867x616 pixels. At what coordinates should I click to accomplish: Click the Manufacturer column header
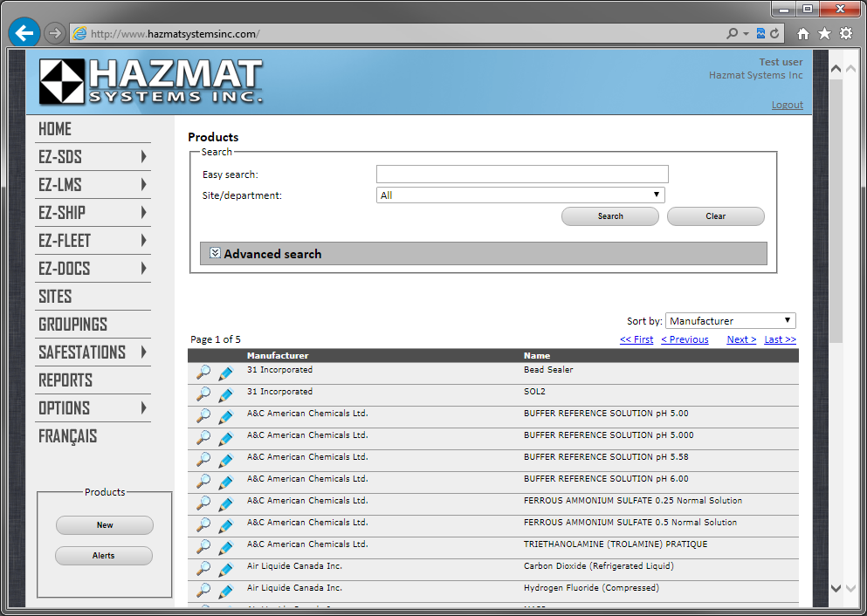coord(278,355)
